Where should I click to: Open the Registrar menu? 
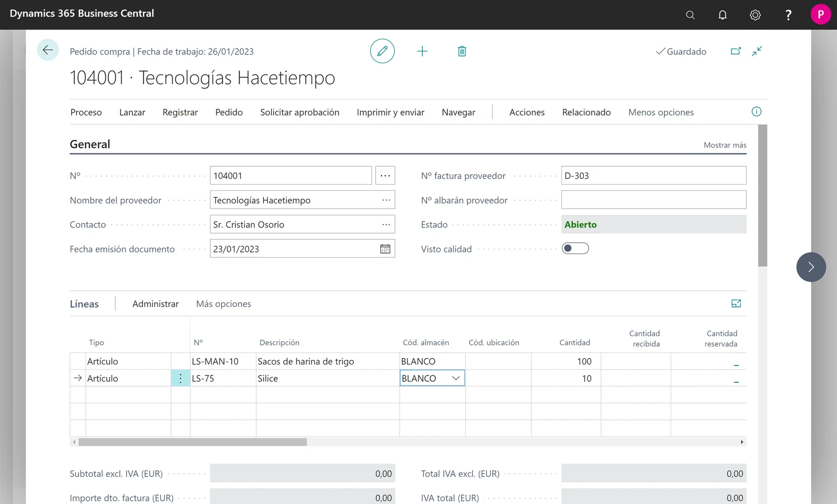click(180, 112)
